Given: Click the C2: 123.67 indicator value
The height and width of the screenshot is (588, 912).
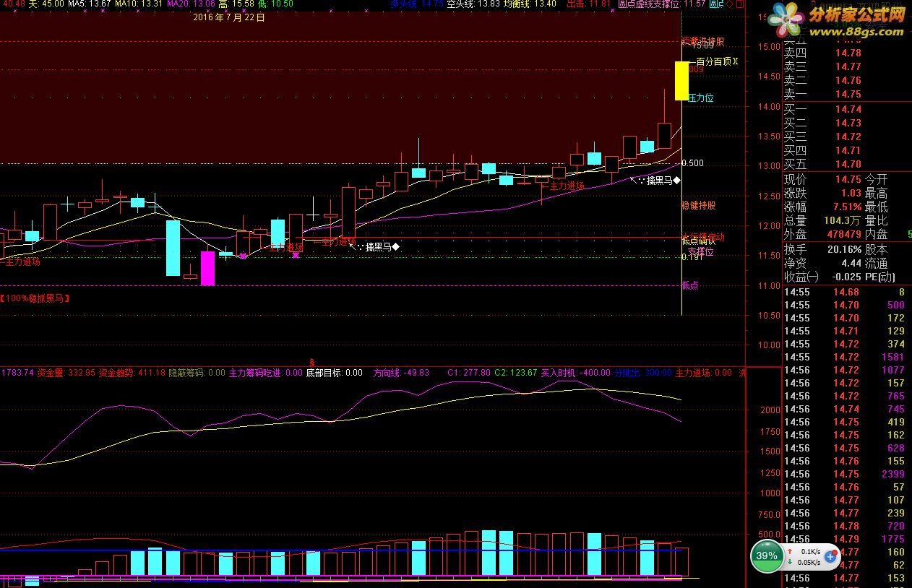Looking at the screenshot, I should (516, 373).
